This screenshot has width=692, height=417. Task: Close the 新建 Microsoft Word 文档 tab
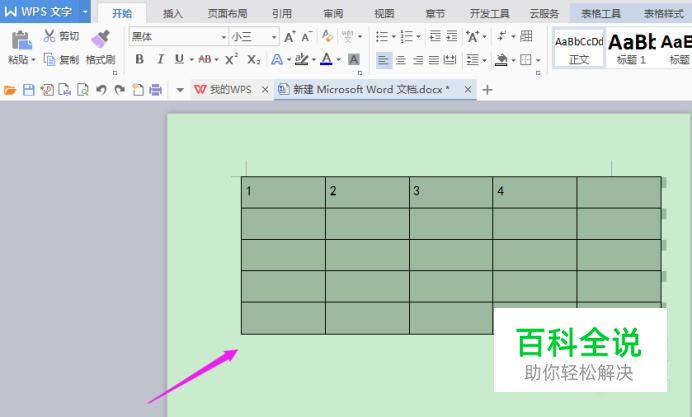468,90
